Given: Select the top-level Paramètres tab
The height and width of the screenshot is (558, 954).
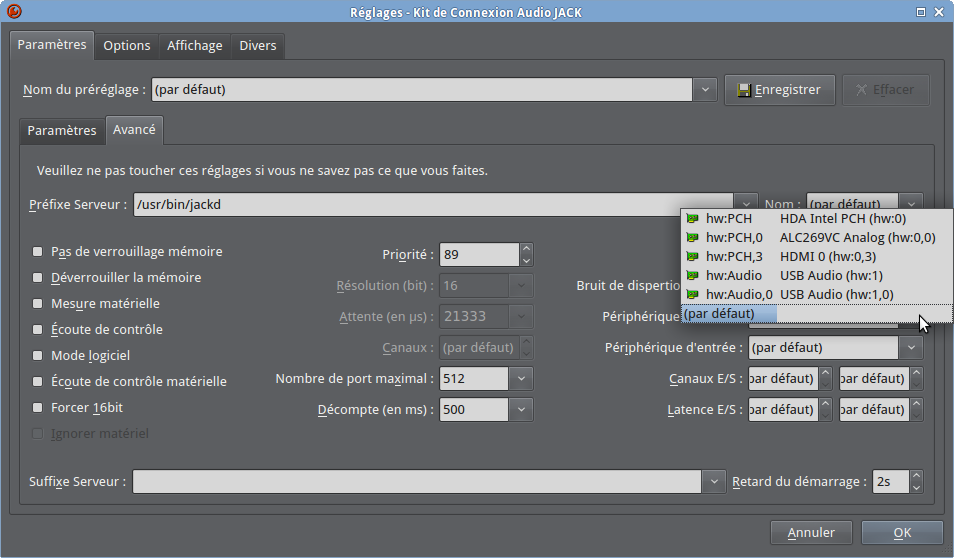Looking at the screenshot, I should pos(52,45).
